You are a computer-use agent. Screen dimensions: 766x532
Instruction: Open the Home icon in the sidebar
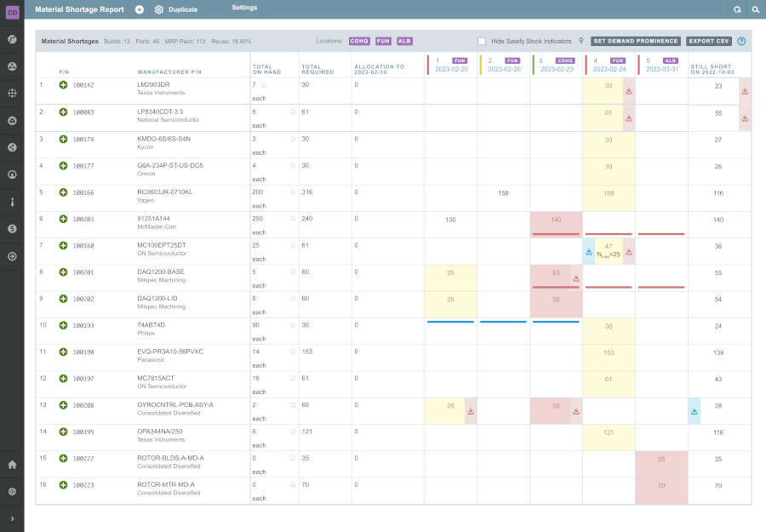[12, 465]
